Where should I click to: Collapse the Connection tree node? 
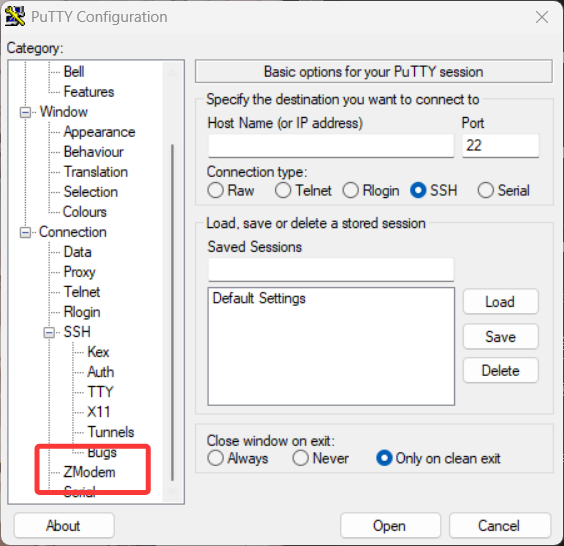(25, 233)
